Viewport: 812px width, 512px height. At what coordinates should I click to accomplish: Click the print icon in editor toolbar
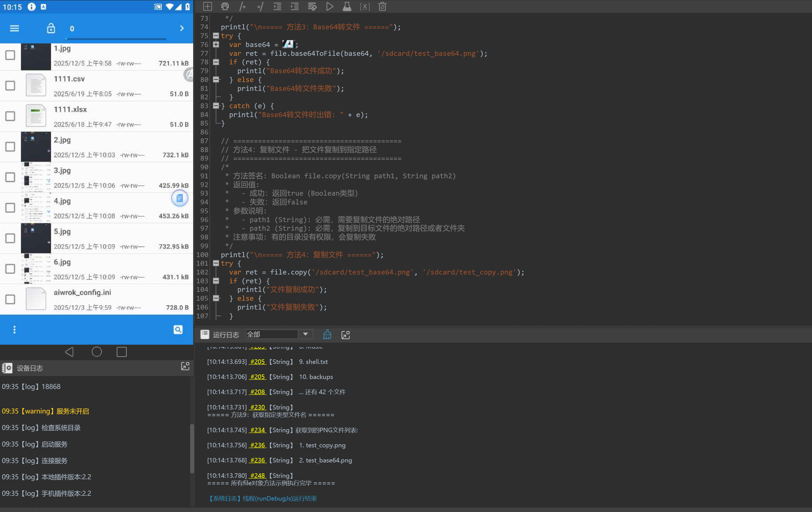[225, 7]
